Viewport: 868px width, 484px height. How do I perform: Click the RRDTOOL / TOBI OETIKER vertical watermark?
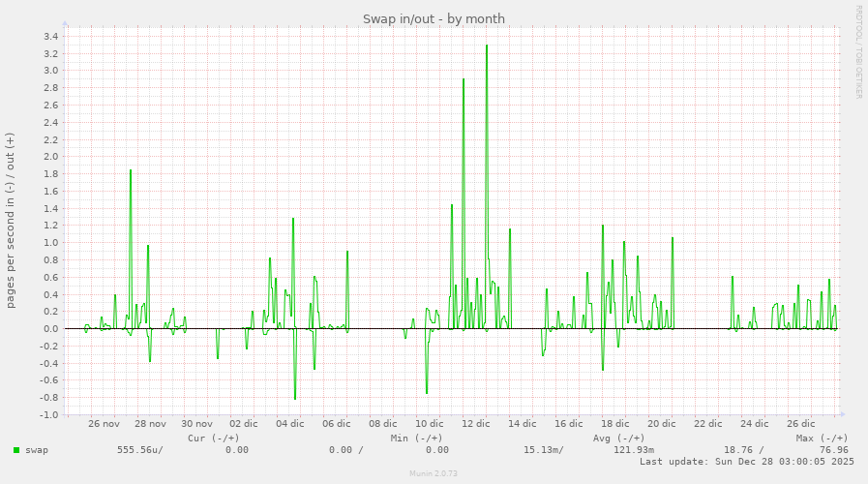857,51
